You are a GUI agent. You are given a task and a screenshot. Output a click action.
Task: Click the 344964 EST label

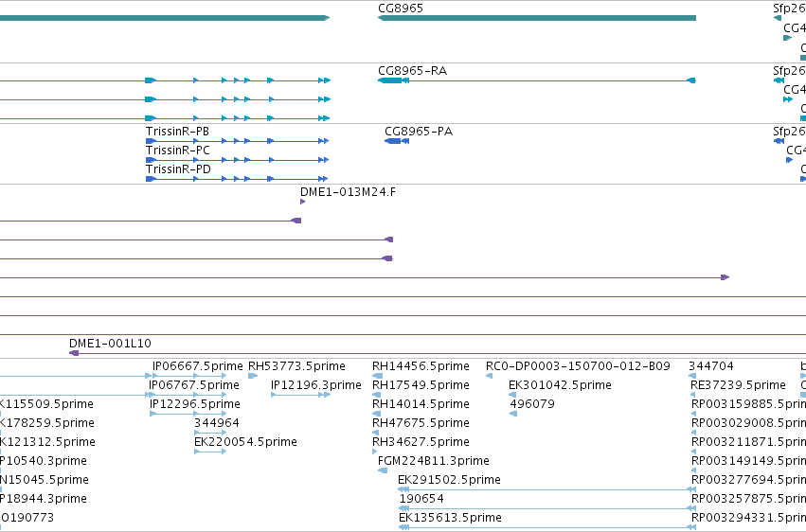pos(216,423)
